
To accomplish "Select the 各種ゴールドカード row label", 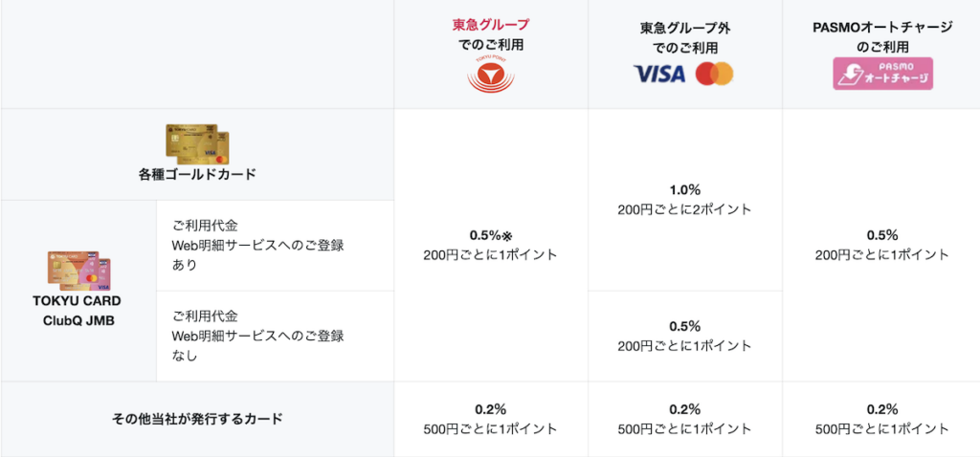I will pos(196,175).
